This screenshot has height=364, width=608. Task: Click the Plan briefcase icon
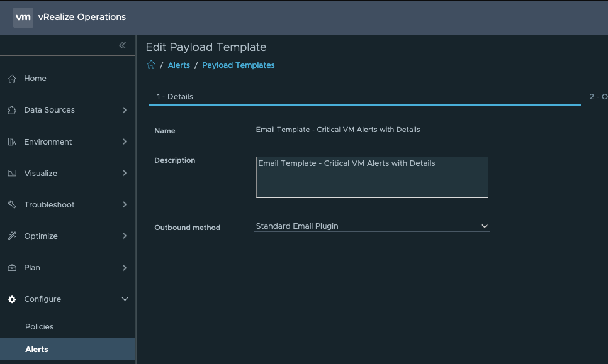12,268
